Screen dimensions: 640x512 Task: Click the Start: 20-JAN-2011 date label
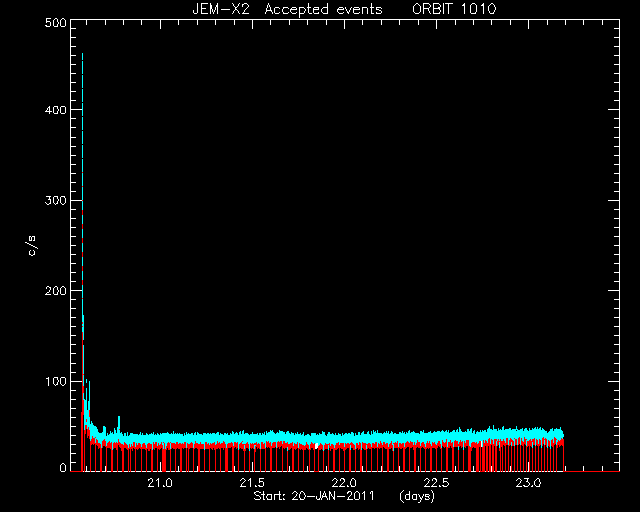pos(314,496)
